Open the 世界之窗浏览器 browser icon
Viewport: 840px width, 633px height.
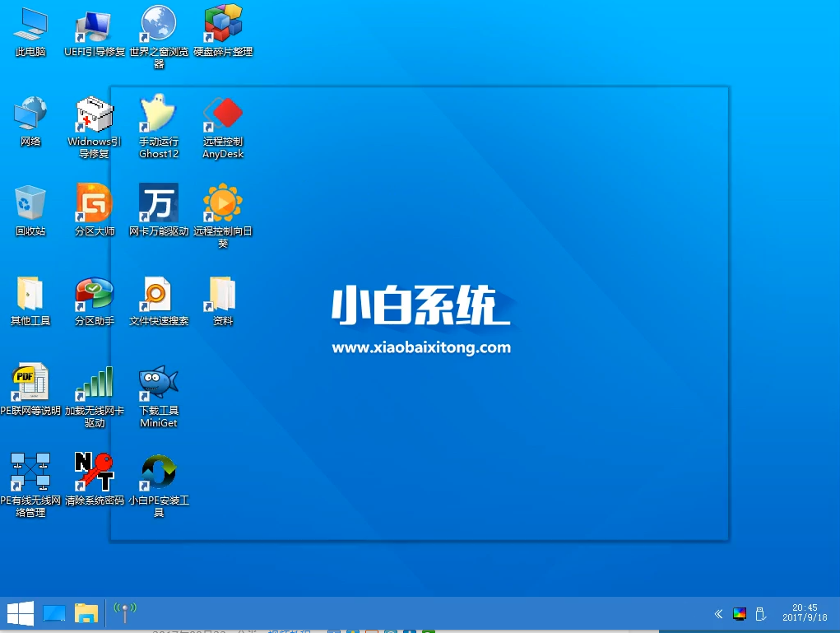(158, 25)
